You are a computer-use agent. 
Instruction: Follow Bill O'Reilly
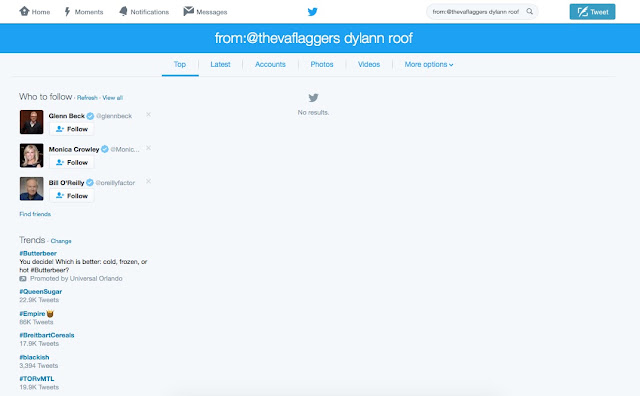point(72,196)
